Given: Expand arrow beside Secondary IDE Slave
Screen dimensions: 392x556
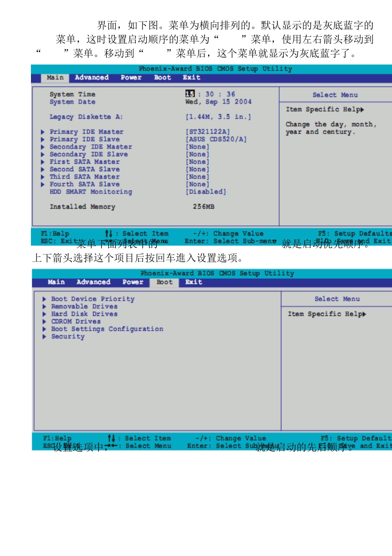Looking at the screenshot, I should point(43,154).
